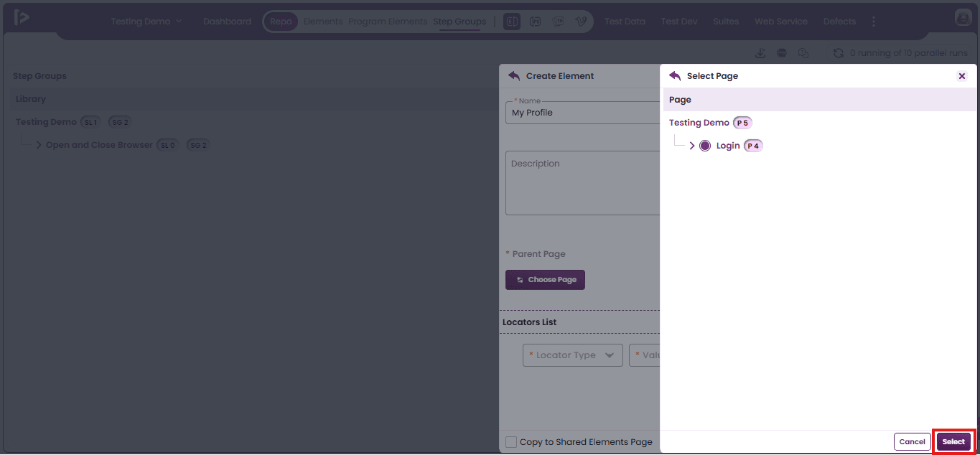This screenshot has height=455, width=980.
Task: Open the Test Data menu
Action: tap(625, 22)
